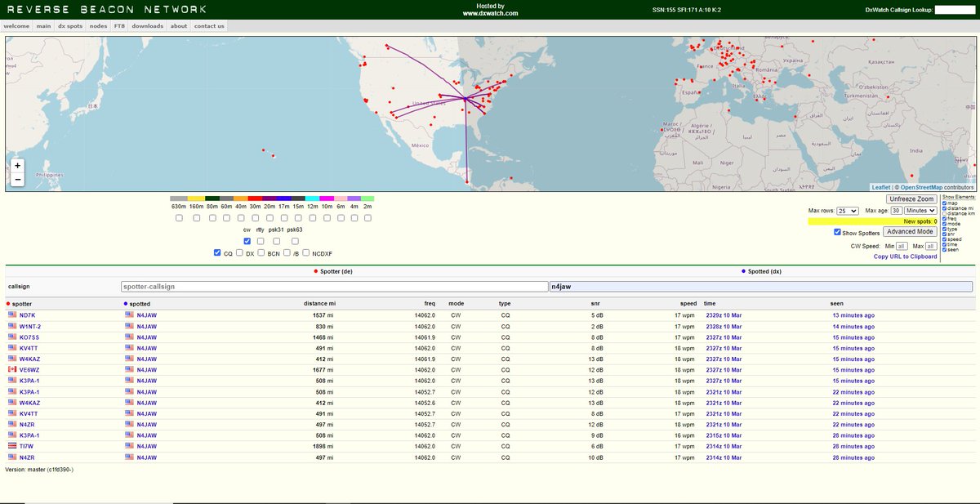
Task: Click the N4JAW flag in the KO7SS row
Action: pyautogui.click(x=129, y=337)
